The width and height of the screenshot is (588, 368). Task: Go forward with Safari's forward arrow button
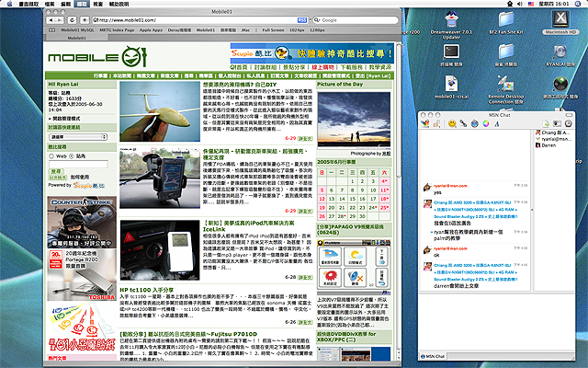[x=60, y=20]
